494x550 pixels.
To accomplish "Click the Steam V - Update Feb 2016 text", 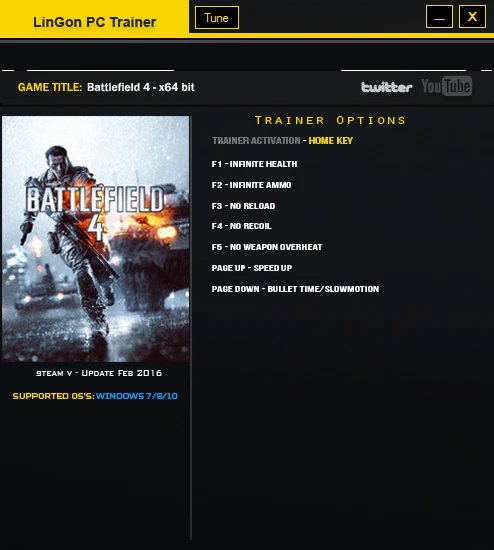I will [x=99, y=373].
